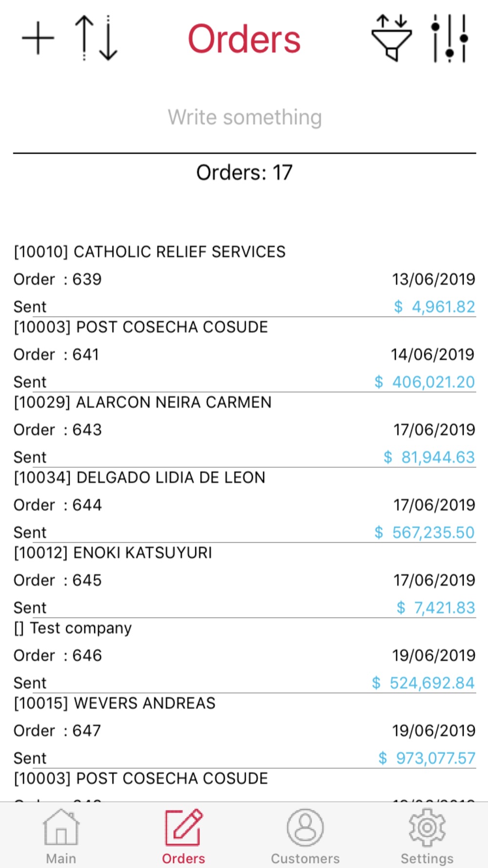Focus the Write something search field

(244, 117)
